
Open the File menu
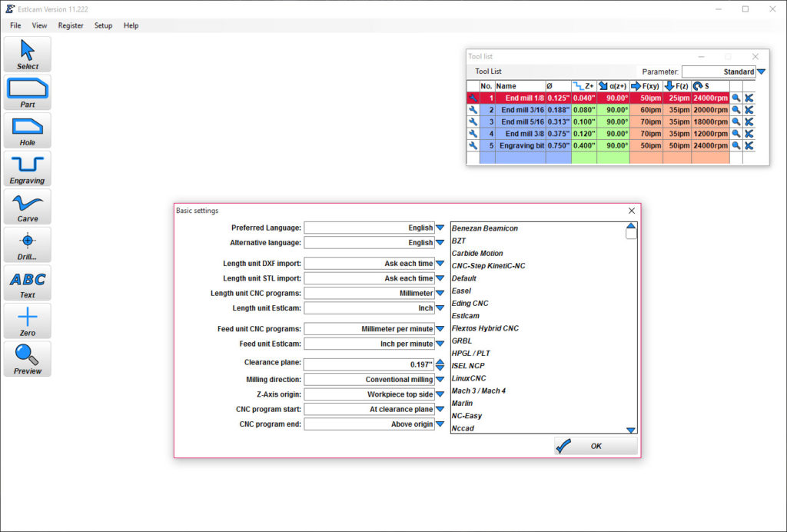coord(15,25)
